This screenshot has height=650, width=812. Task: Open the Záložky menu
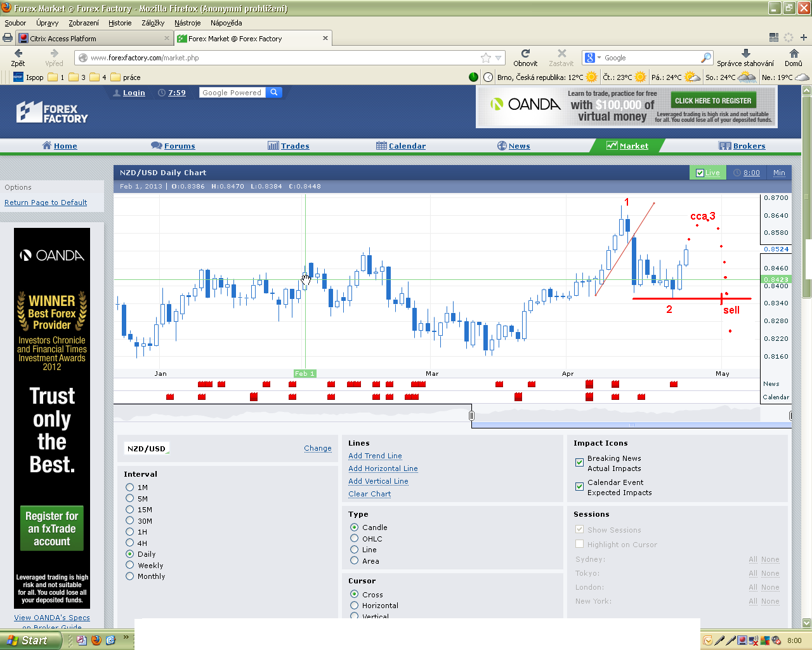153,23
